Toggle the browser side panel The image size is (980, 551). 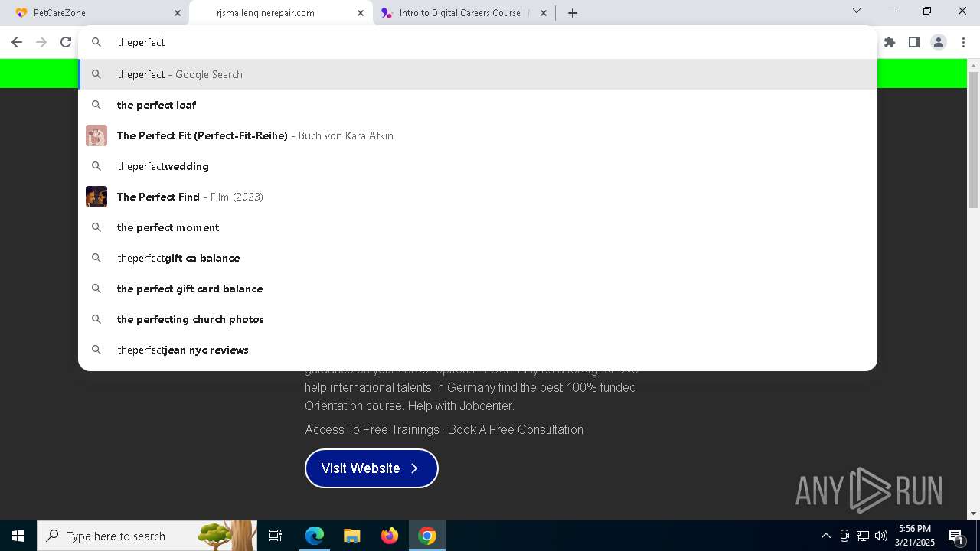(914, 42)
